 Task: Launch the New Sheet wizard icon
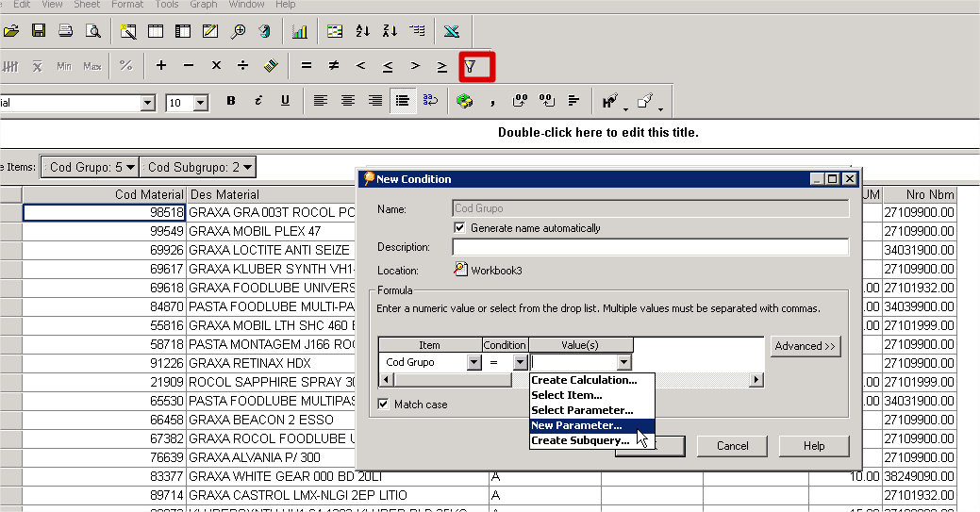point(129,30)
